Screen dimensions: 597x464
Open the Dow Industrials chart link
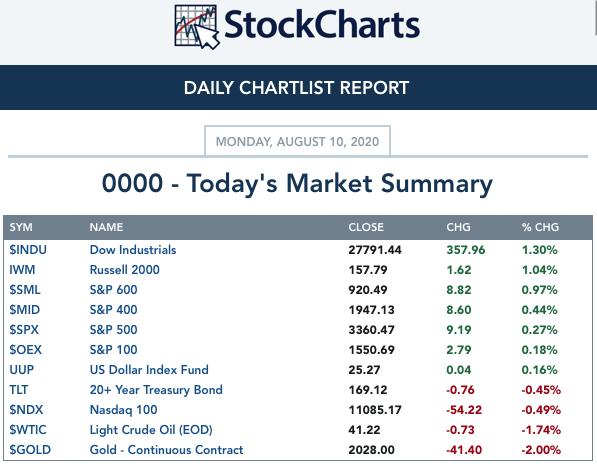pyautogui.click(x=133, y=250)
